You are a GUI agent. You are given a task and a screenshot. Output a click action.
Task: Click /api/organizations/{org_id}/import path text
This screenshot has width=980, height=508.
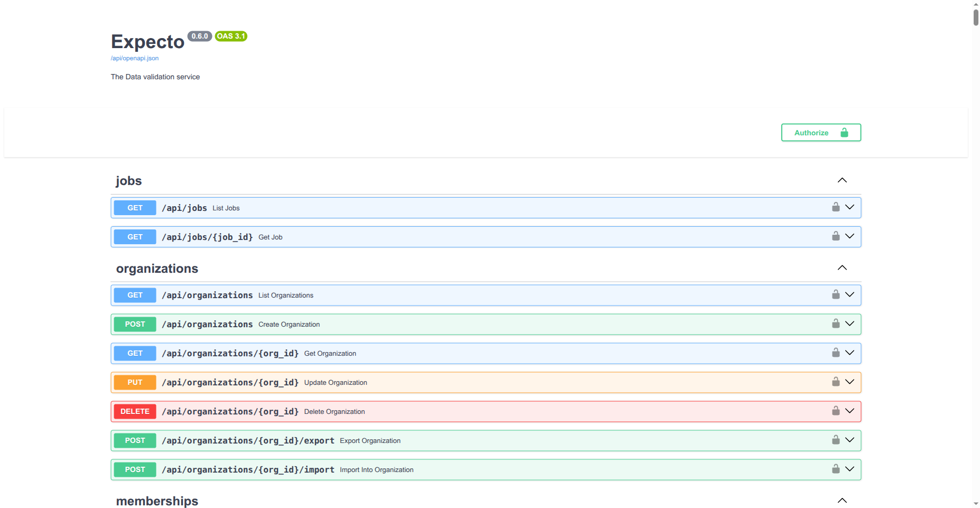point(248,469)
